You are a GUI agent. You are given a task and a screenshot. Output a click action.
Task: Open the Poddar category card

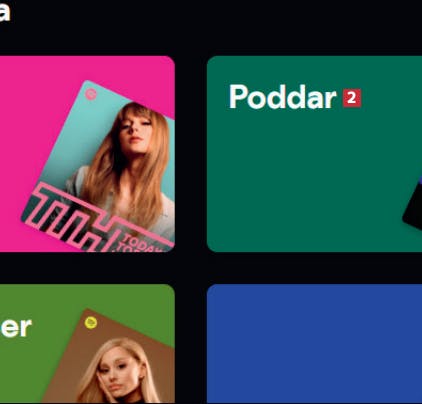(314, 154)
